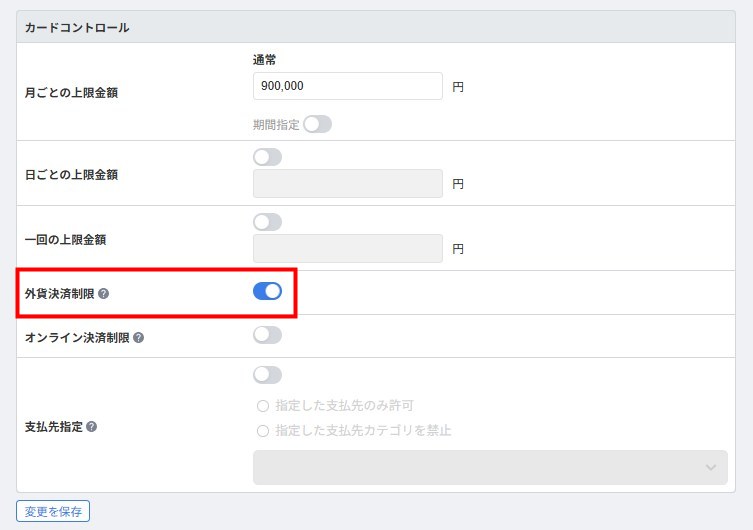Click the 月ごとの上限金額 label
Image resolution: width=753 pixels, height=530 pixels.
(72, 93)
